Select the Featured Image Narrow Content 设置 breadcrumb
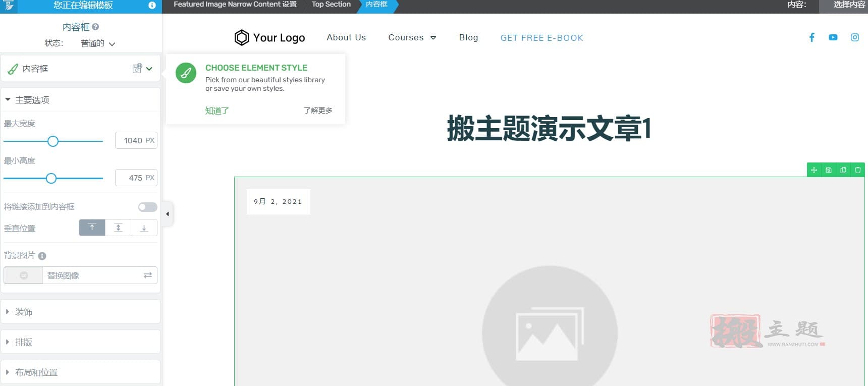Screen dimensions: 868x386 [235, 5]
